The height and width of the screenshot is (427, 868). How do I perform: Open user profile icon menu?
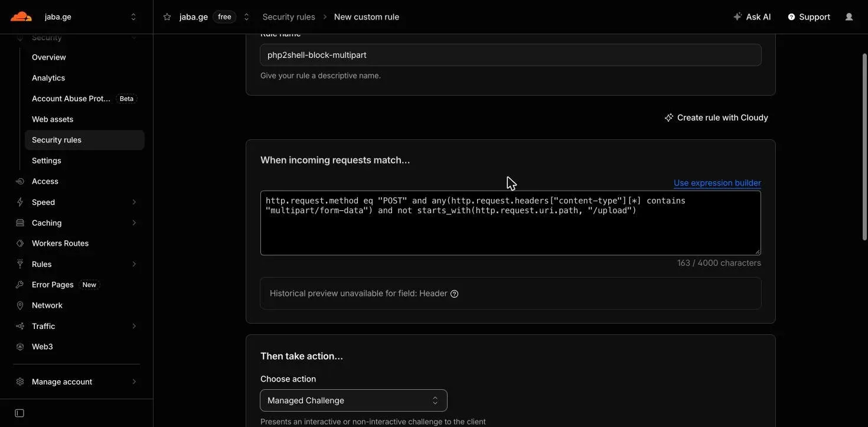(x=849, y=17)
